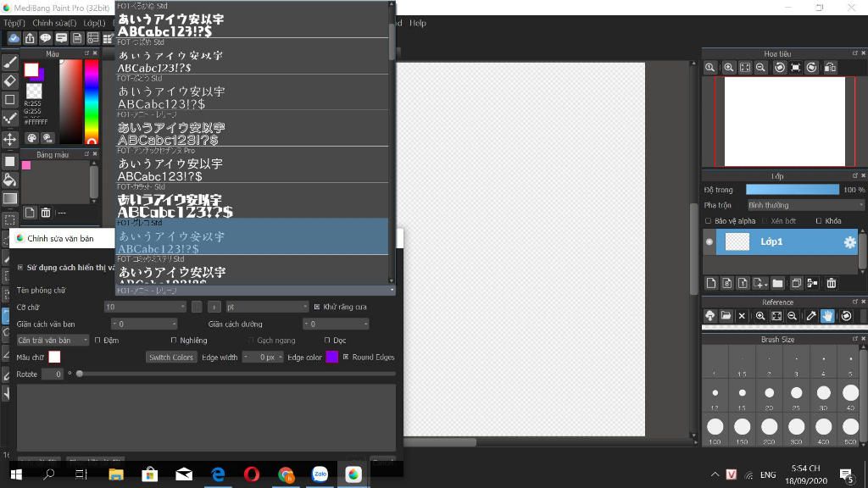
Task: Open Zalo from the taskbar
Action: 320,474
